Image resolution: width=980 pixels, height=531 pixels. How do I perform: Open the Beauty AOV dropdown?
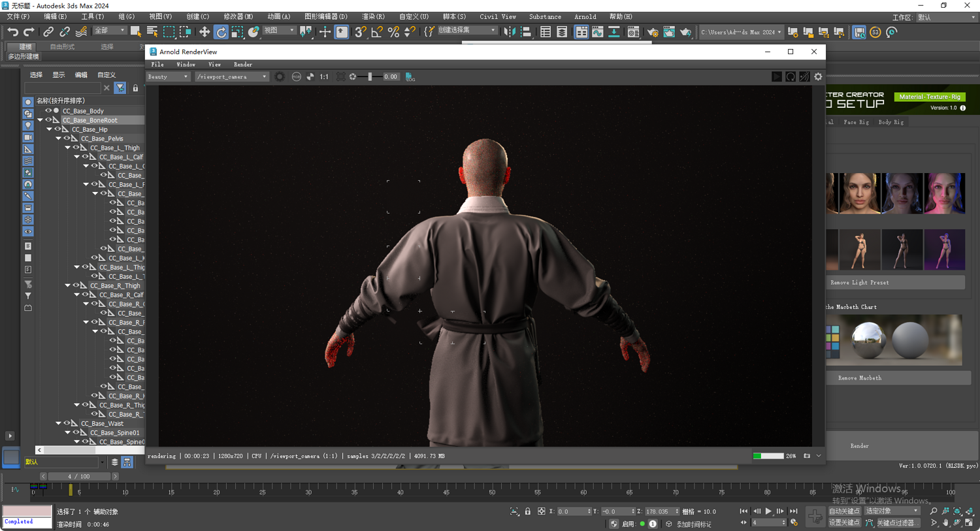(x=168, y=77)
